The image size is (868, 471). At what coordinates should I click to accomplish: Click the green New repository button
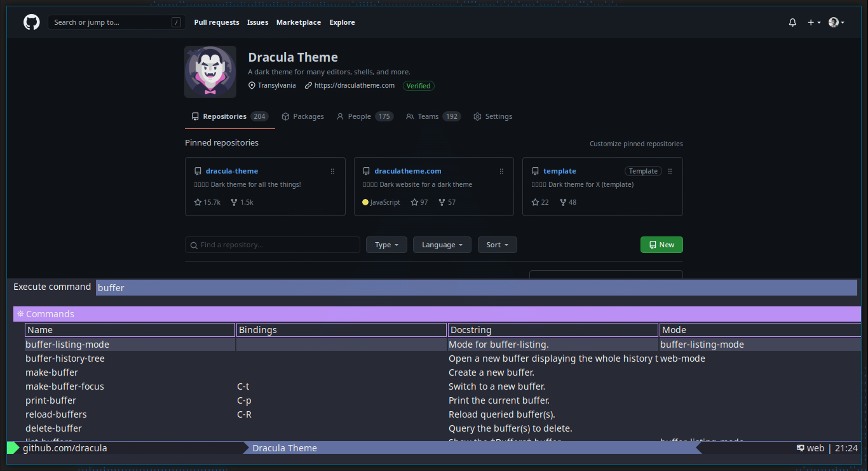coord(661,245)
